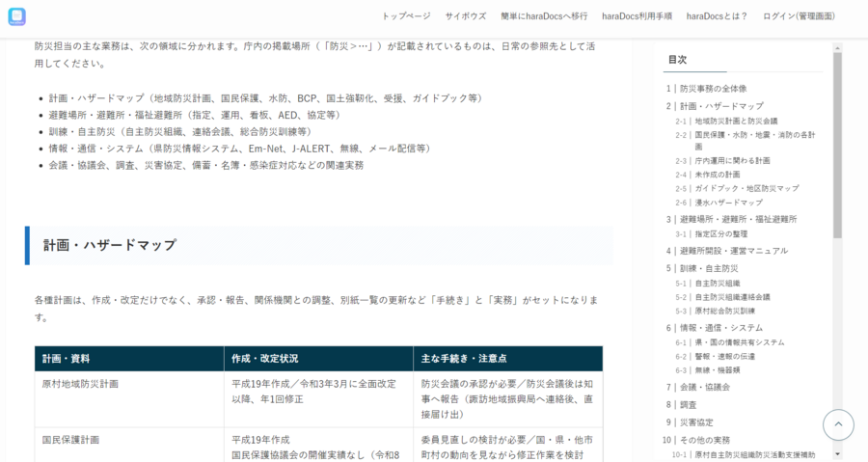Open 簡単にharaDocsへ移行 page
This screenshot has width=868, height=462.
(x=544, y=16)
